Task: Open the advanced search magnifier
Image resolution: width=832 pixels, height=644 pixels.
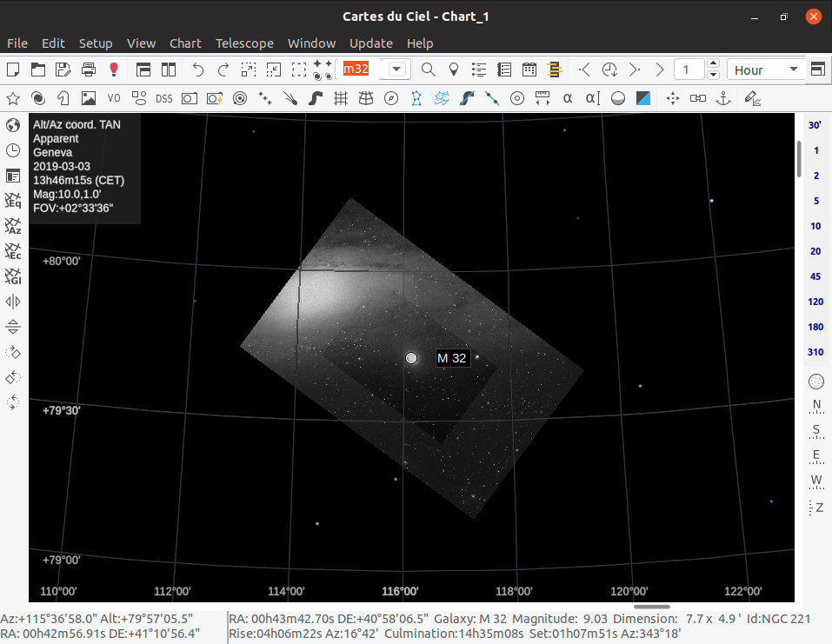Action: (x=429, y=70)
